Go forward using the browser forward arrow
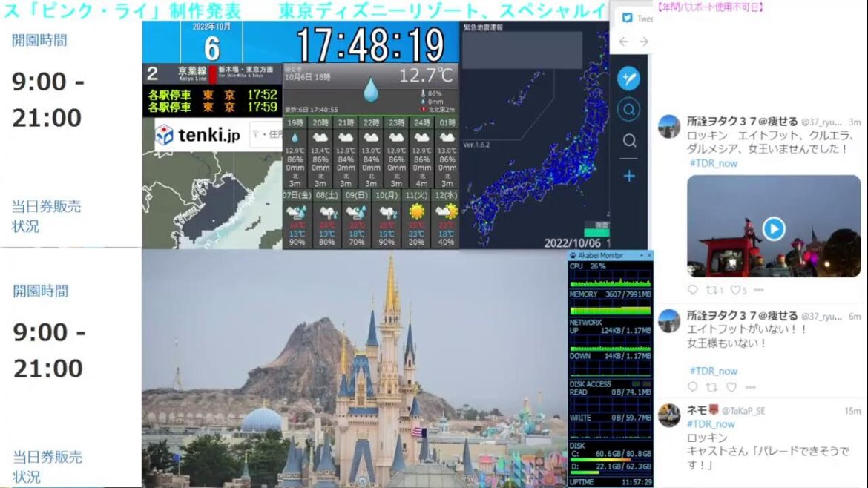 (x=644, y=42)
